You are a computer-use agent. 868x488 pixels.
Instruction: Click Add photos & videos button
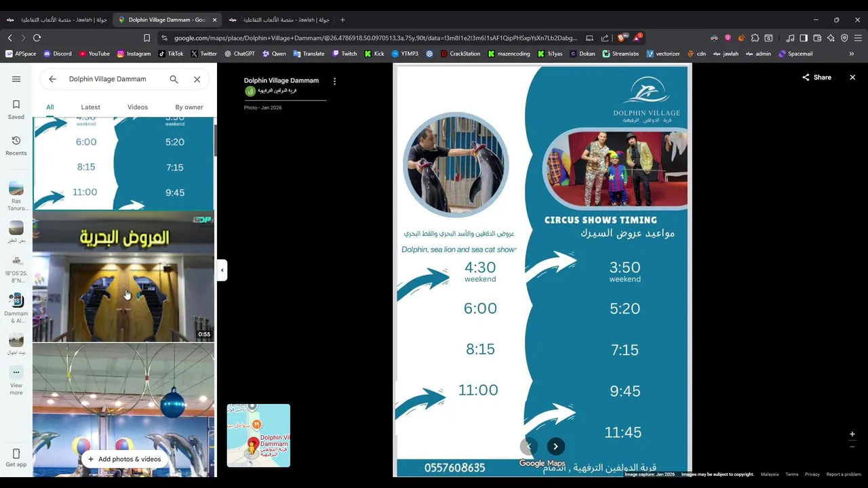point(124,459)
